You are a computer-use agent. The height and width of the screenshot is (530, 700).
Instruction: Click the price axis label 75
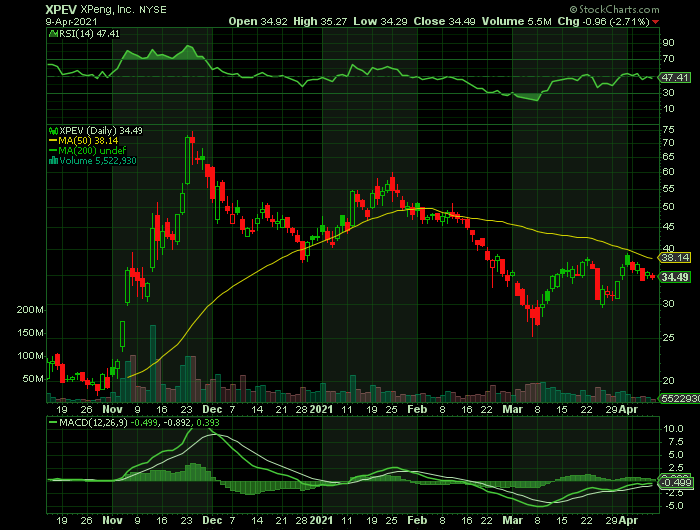(x=668, y=130)
